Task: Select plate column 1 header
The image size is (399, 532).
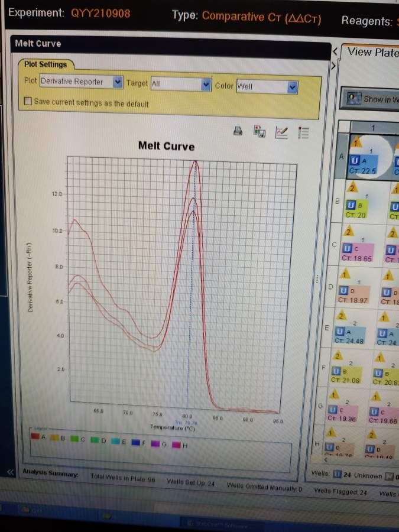Action: coord(374,128)
